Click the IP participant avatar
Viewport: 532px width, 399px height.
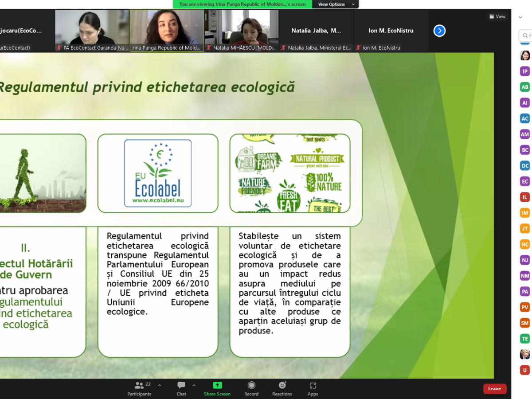click(x=525, y=71)
